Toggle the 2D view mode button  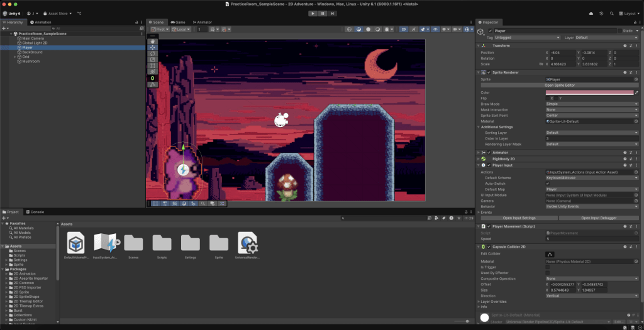(403, 29)
